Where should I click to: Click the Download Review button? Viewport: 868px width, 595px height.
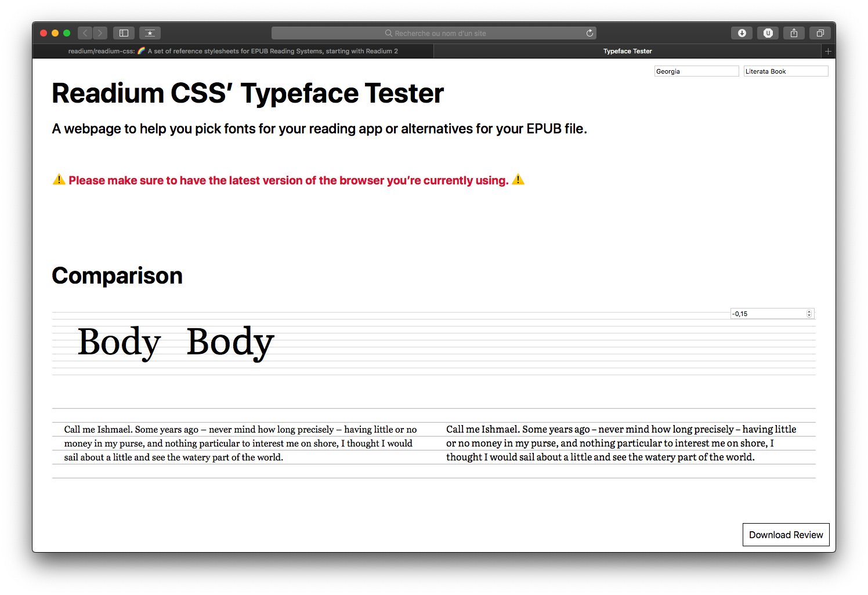tap(786, 535)
